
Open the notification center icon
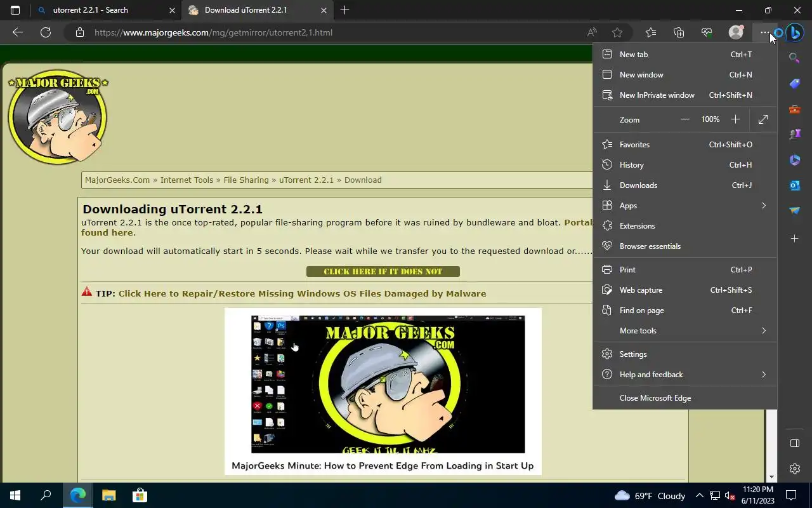(791, 495)
